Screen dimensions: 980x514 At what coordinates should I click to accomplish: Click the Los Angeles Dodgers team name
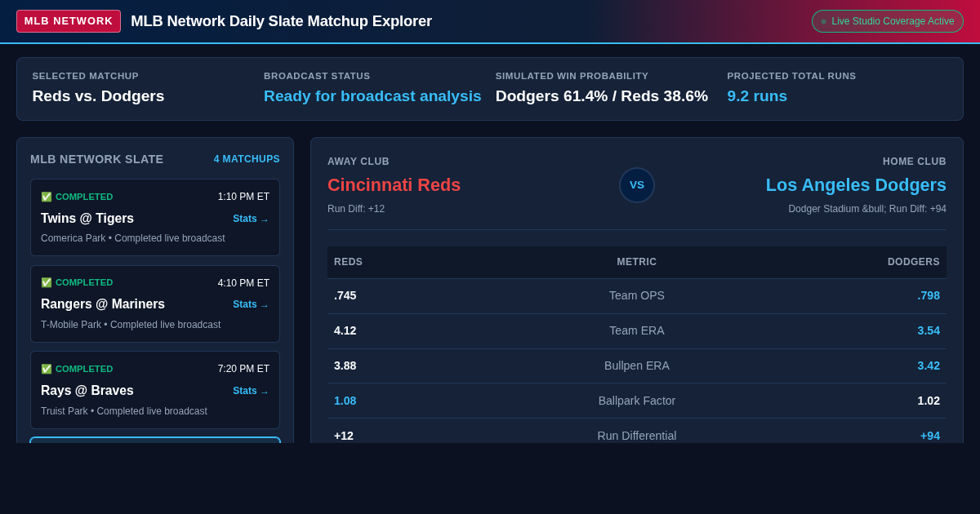click(856, 185)
